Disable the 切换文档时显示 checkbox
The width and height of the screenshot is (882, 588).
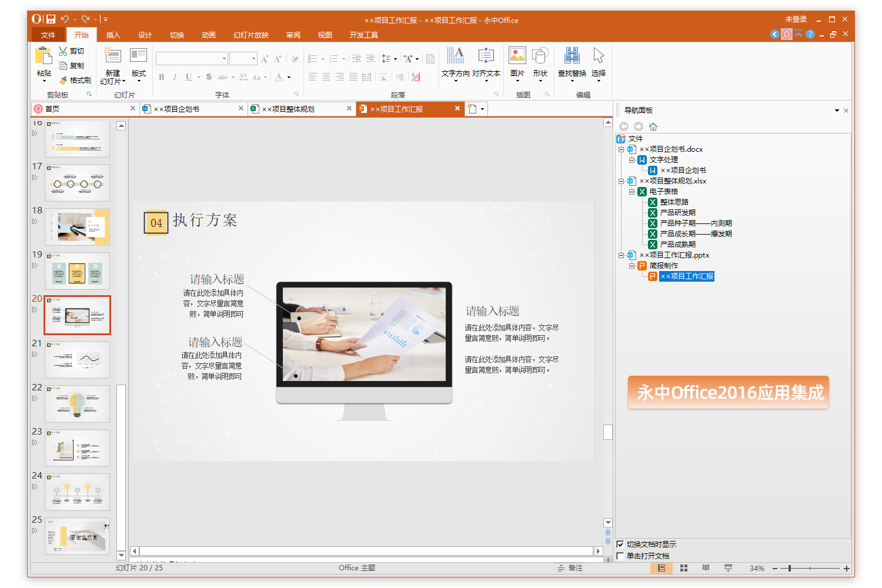621,544
